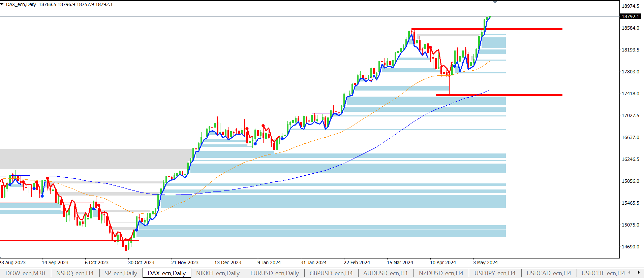Click the 15465.5 price axis label
The width and height of the screenshot is (644, 278).
coord(631,203)
